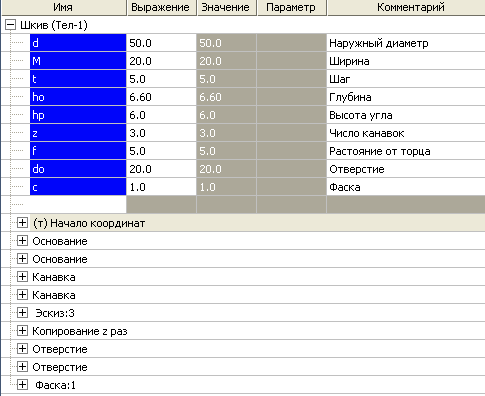The image size is (485, 396).
Task: Select the Шкив (Тел-1) tree label
Action: (x=54, y=25)
